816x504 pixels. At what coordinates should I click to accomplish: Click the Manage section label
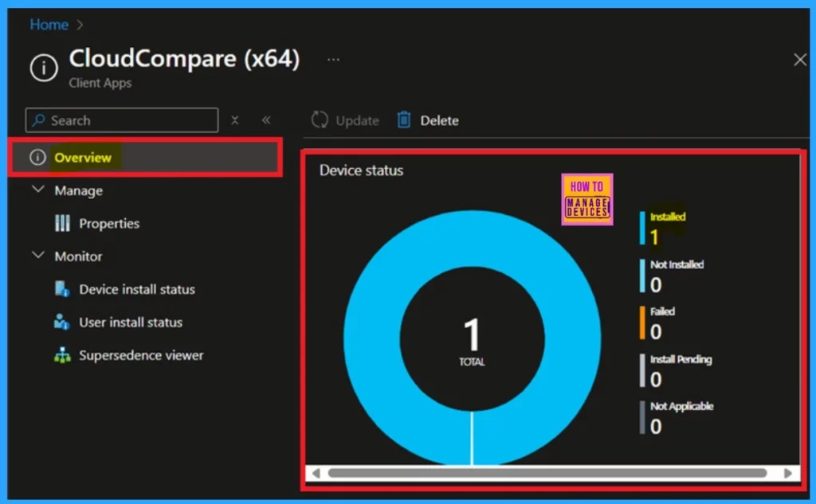pyautogui.click(x=79, y=191)
